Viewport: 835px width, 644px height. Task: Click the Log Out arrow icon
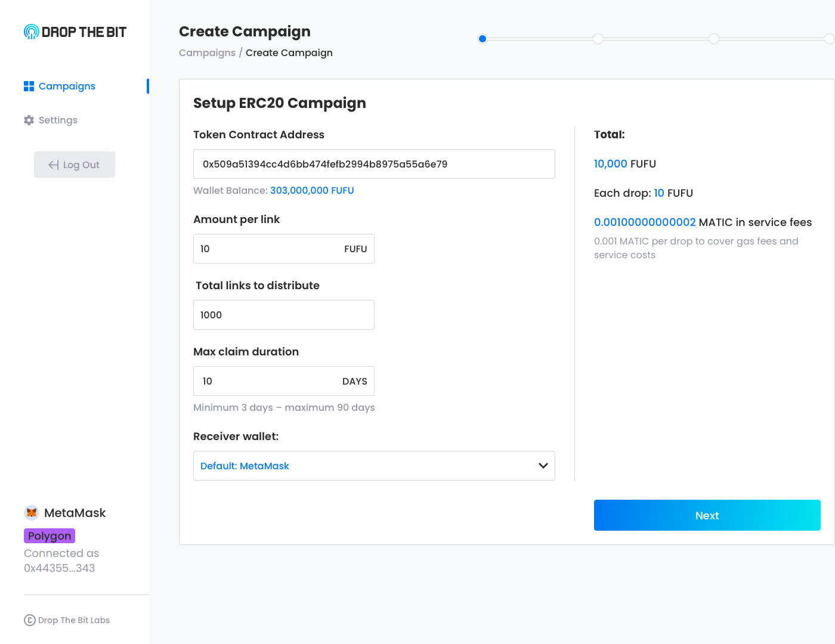click(54, 165)
